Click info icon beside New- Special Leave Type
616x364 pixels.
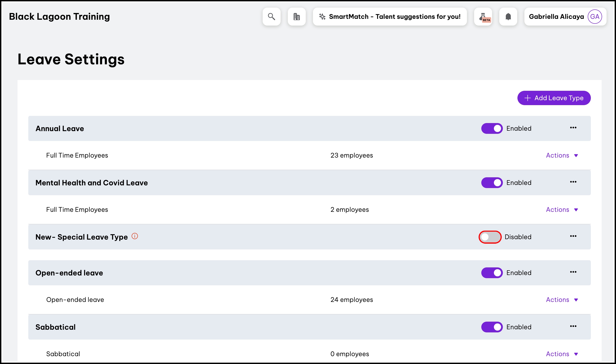tap(135, 236)
